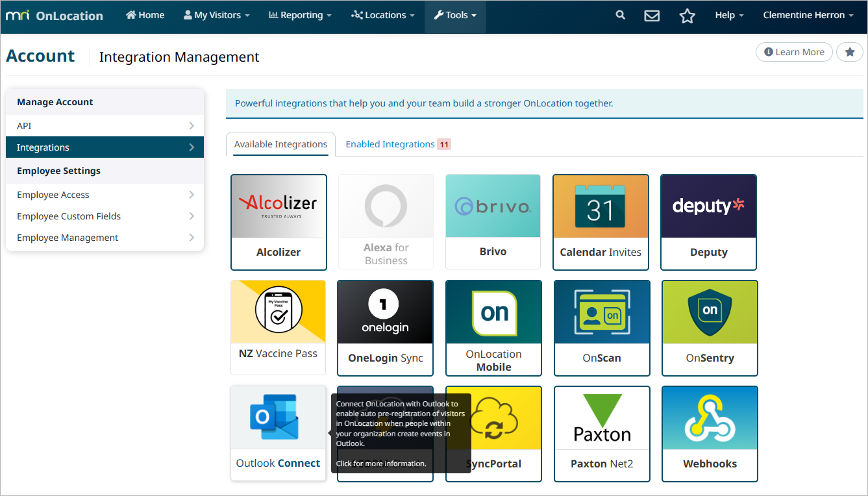Click the chevron on Employee Management row
The width and height of the screenshot is (868, 496).
[x=192, y=238]
